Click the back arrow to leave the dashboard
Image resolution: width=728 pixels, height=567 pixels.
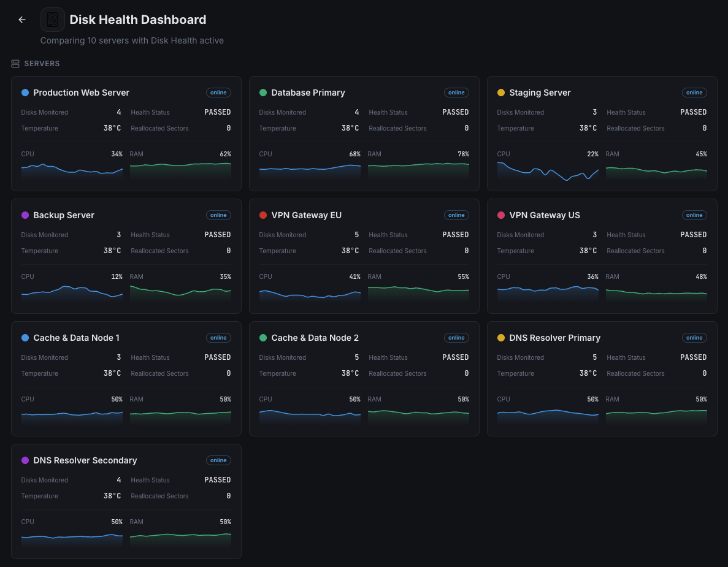[x=22, y=19]
